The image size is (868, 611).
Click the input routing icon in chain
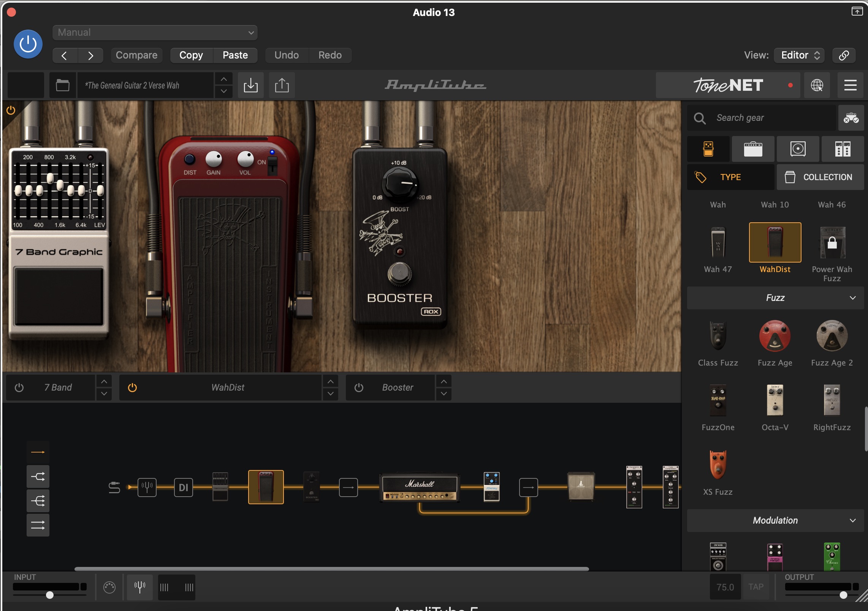[114, 488]
